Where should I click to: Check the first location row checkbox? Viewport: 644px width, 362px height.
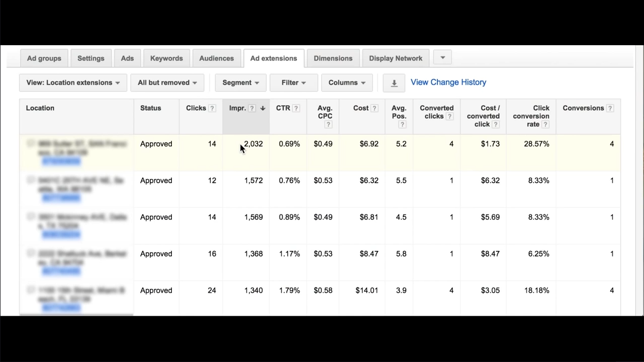30,144
